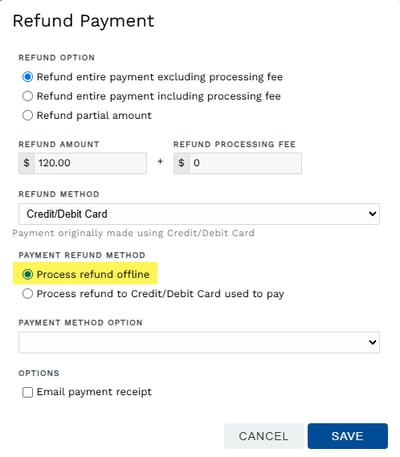Select refund entire payment excluding processing fee
Image resolution: width=400 pixels, height=457 pixels.
(x=27, y=77)
